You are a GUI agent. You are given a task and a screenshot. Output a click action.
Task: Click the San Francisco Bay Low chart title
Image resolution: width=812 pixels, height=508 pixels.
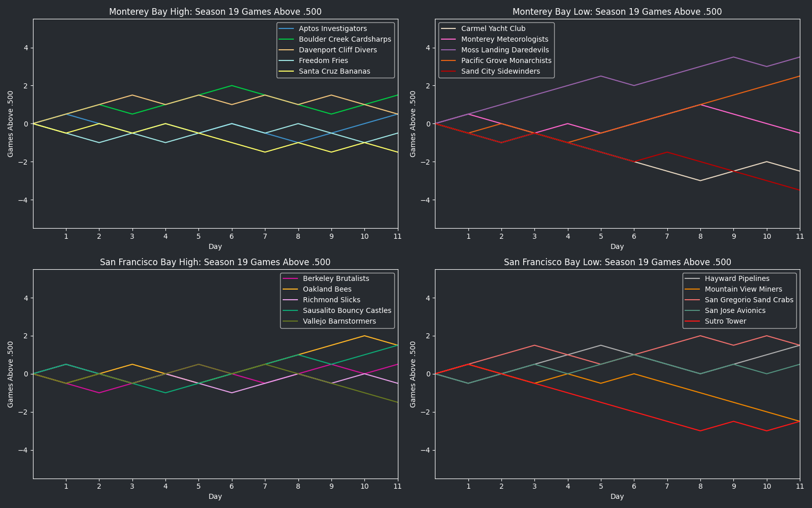[617, 262]
